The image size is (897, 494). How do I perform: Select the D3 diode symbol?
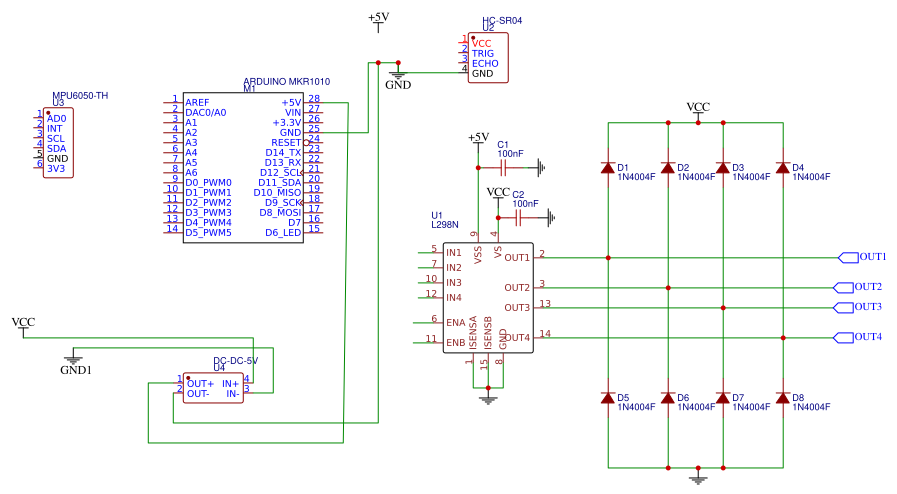(723, 168)
